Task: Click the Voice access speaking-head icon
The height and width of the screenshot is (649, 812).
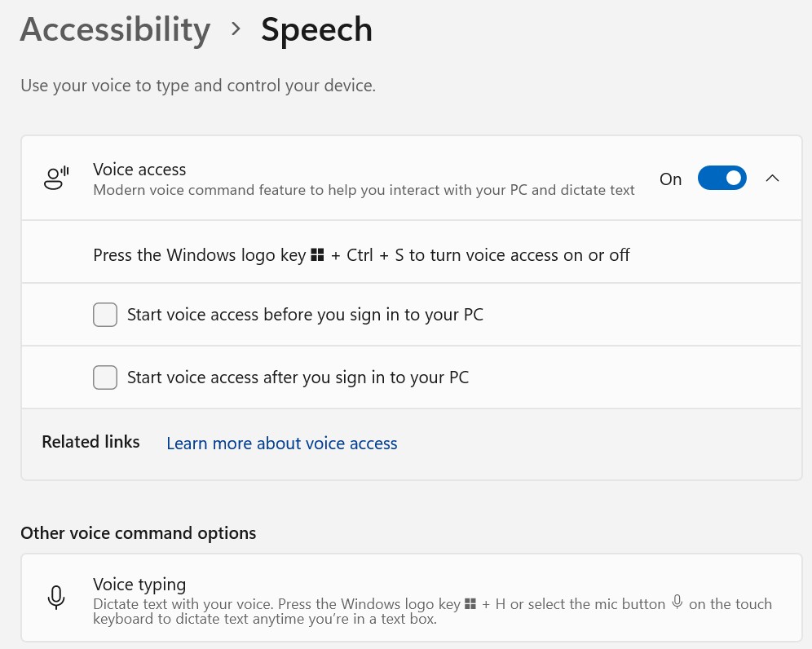Action: 56,178
